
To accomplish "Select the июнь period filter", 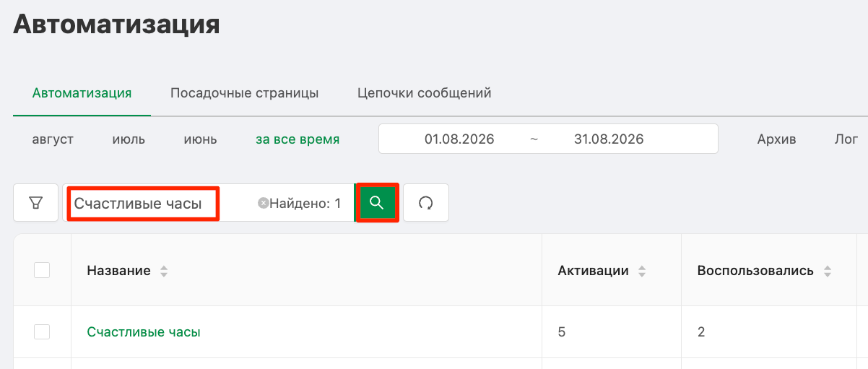I will pyautogui.click(x=200, y=139).
